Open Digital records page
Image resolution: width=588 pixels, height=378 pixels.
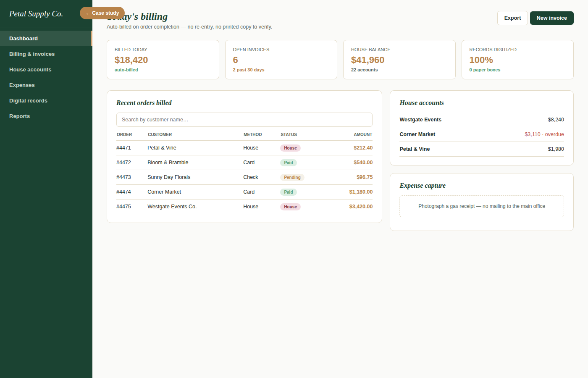pos(46,100)
